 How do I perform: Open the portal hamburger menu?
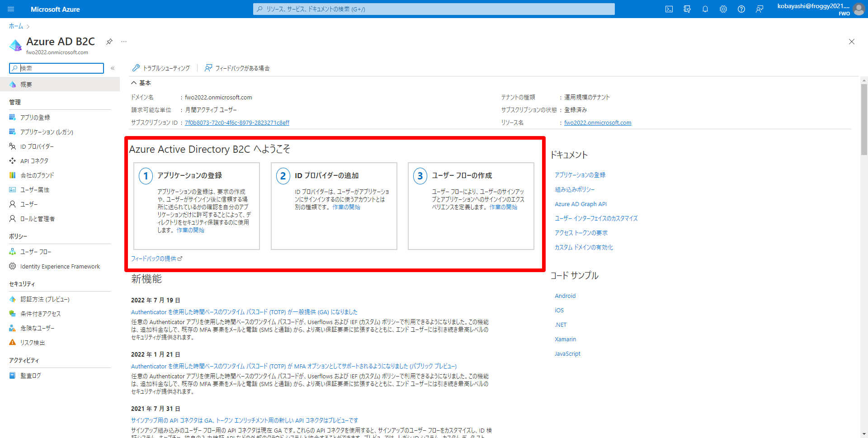(x=11, y=9)
